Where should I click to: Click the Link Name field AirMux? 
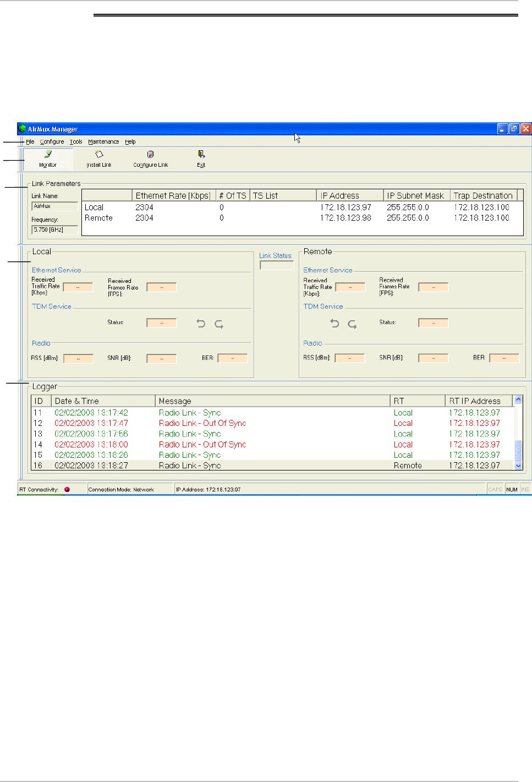(54, 206)
